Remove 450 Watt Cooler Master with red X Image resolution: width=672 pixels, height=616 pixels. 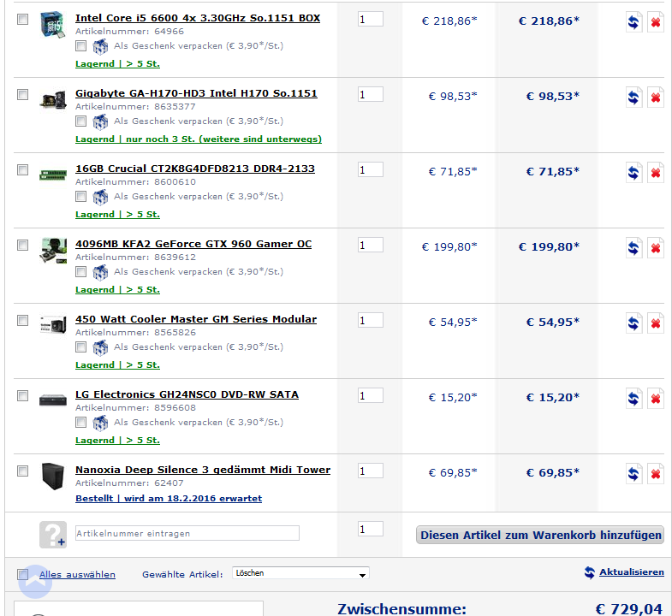click(655, 323)
